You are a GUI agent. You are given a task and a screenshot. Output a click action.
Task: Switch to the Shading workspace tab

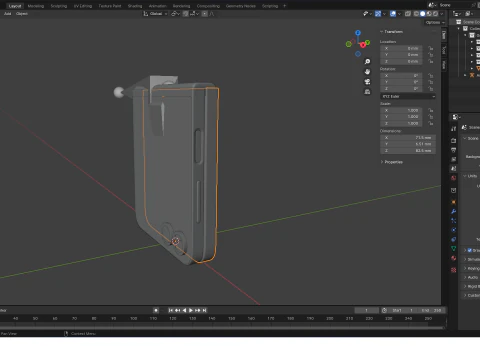tap(135, 6)
